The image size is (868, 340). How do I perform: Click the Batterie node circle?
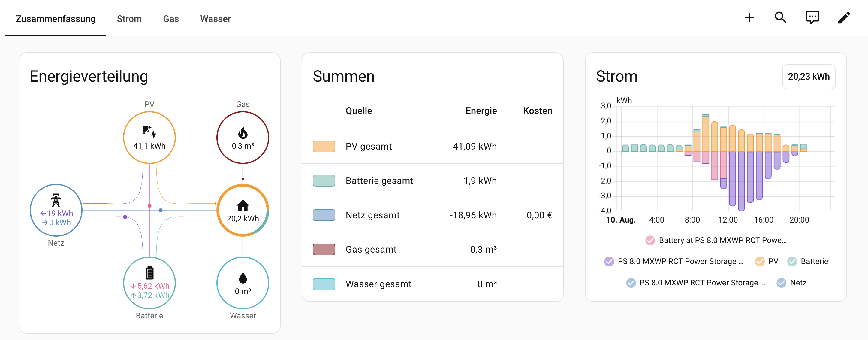(x=149, y=283)
